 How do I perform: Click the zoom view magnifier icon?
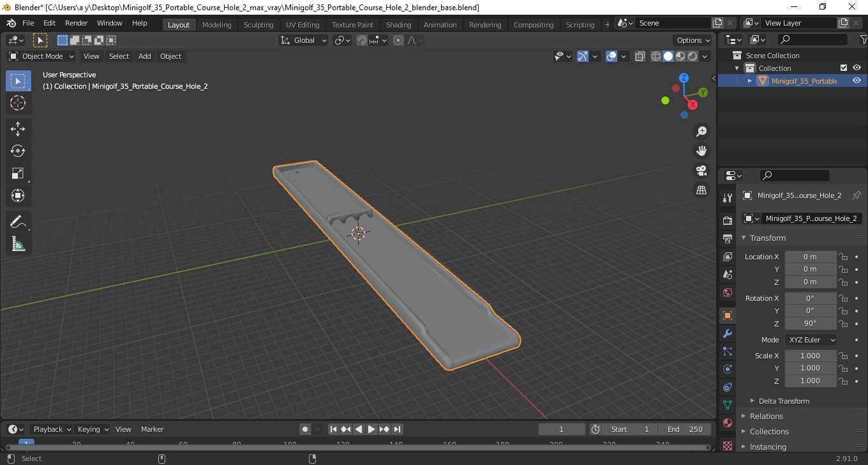701,132
